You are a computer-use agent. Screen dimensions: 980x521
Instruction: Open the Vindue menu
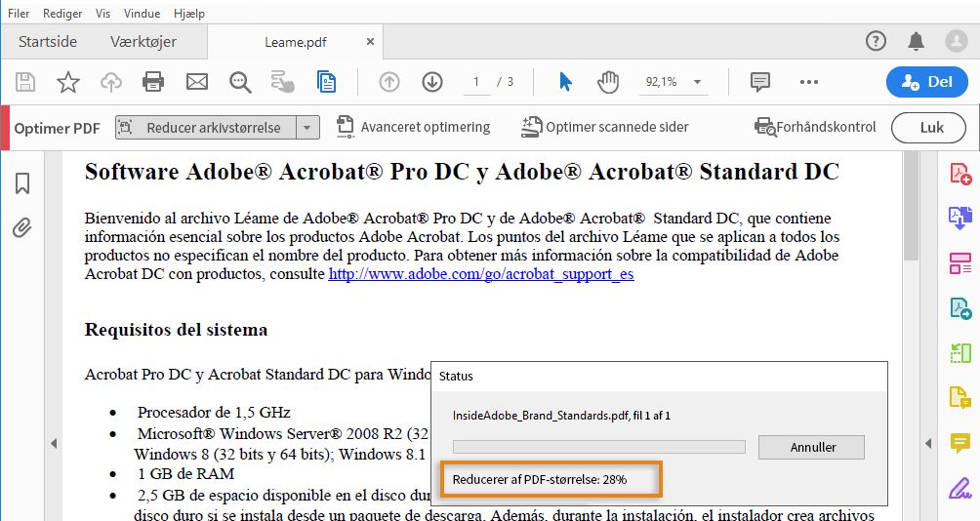[x=142, y=13]
